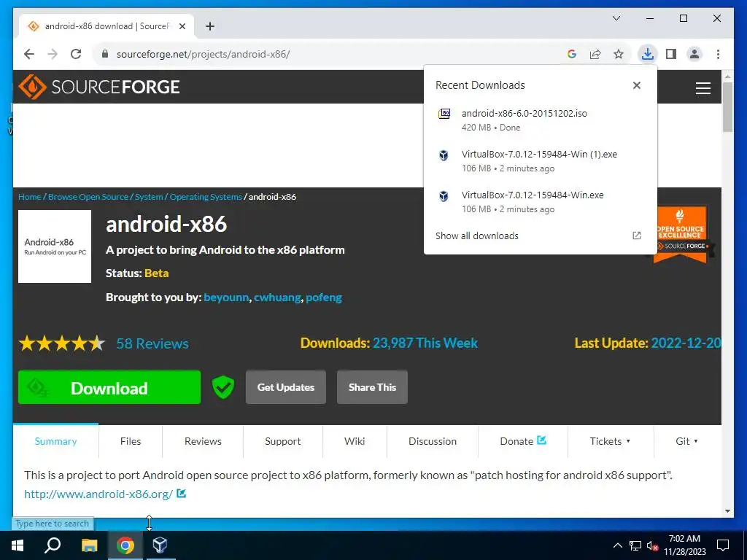
Task: Click the green shield checkmark icon
Action: (223, 387)
